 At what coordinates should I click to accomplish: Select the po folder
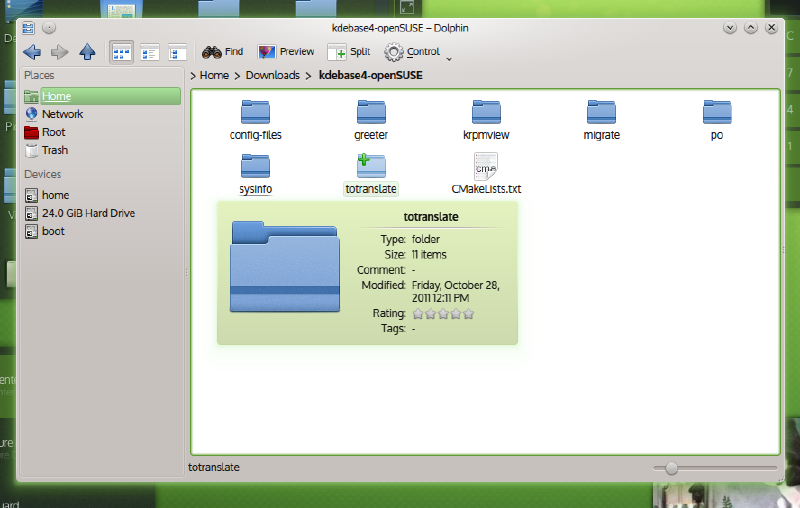(717, 120)
